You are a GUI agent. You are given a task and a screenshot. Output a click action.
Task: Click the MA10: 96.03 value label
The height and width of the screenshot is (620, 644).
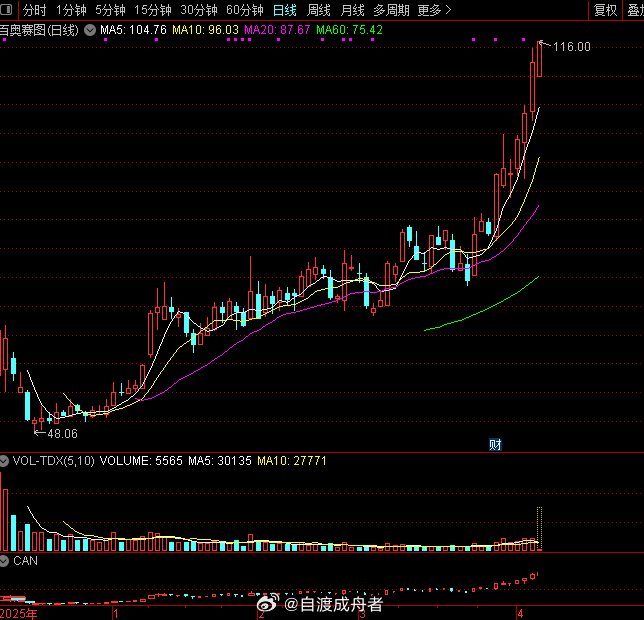(205, 30)
